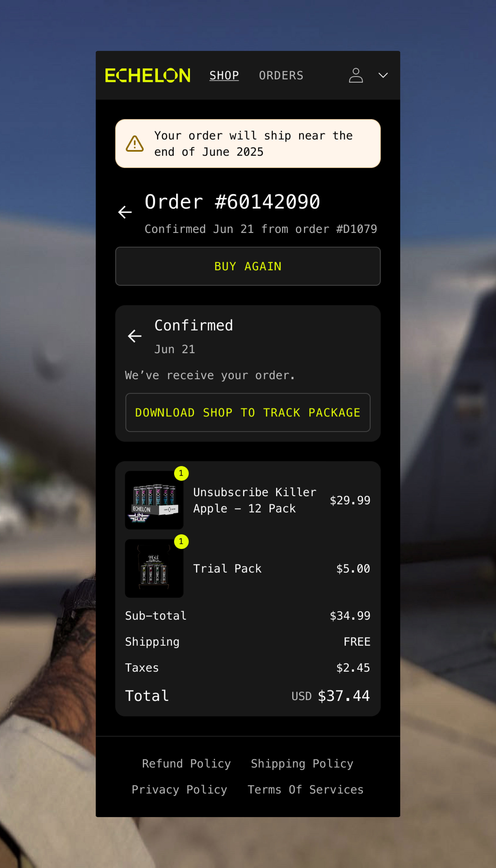Click the BUY AGAIN button

248,266
